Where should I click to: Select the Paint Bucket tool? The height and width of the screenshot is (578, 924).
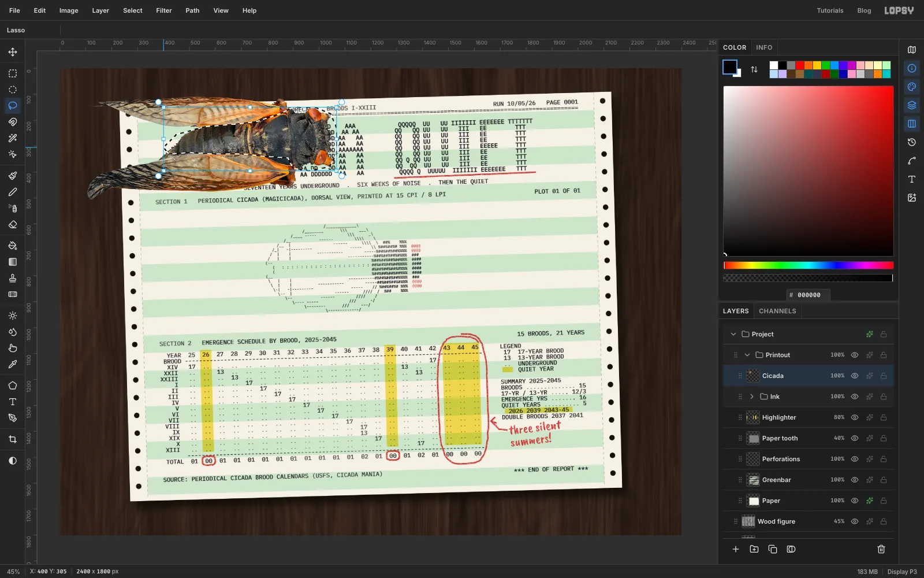click(x=13, y=246)
